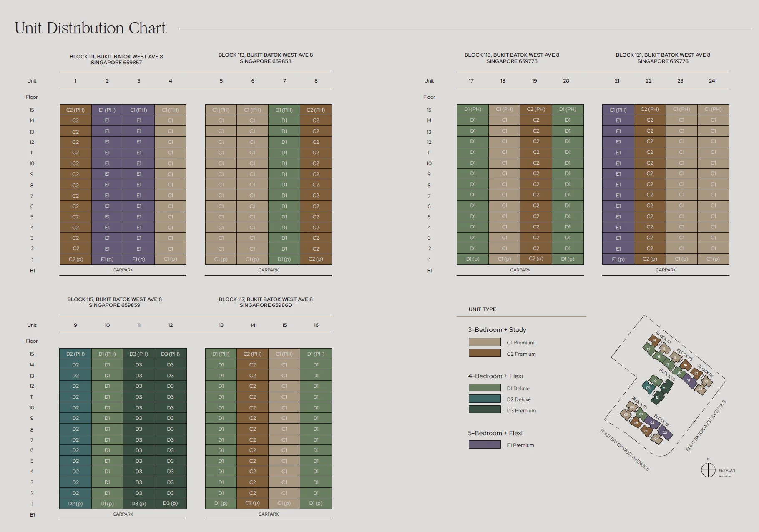The width and height of the screenshot is (759, 532).
Task: Click the Block 121 address heading
Action: pyautogui.click(x=663, y=58)
